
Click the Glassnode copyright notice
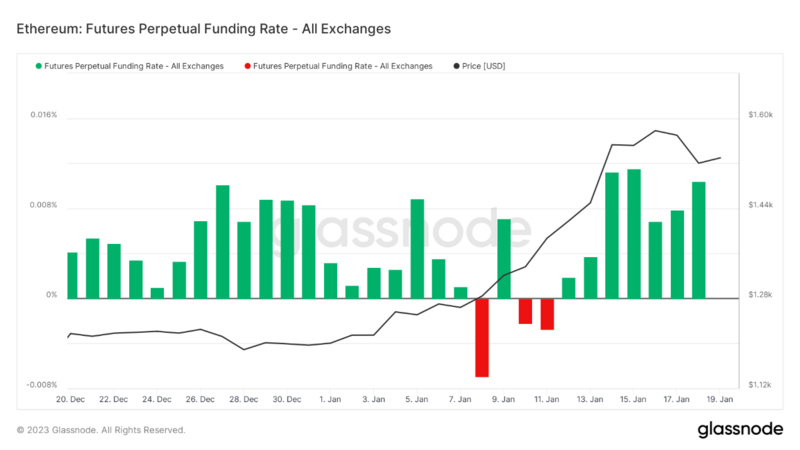coord(101,430)
